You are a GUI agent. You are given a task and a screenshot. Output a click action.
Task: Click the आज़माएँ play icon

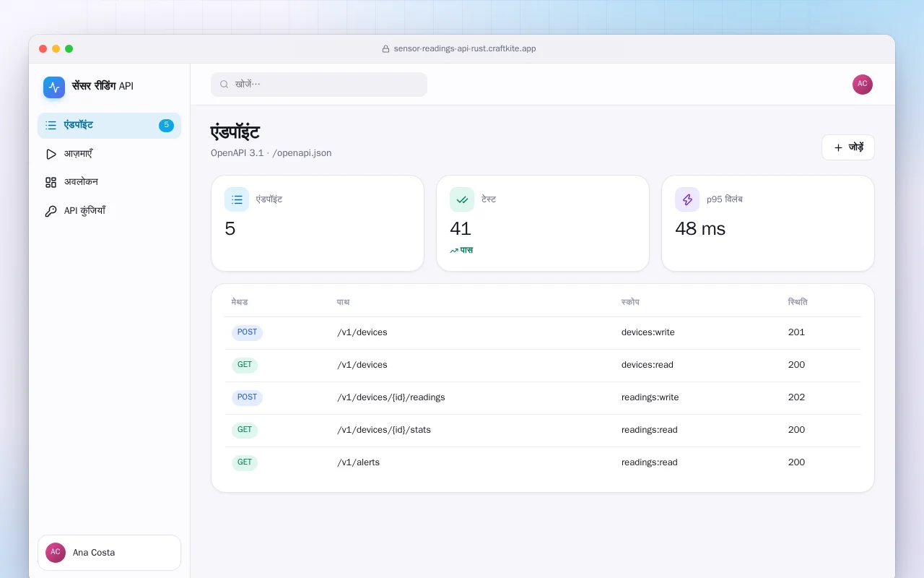(x=51, y=154)
